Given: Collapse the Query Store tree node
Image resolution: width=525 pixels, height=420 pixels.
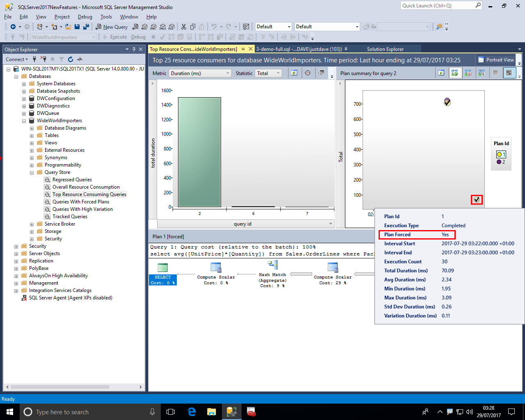Looking at the screenshot, I should 32,173.
